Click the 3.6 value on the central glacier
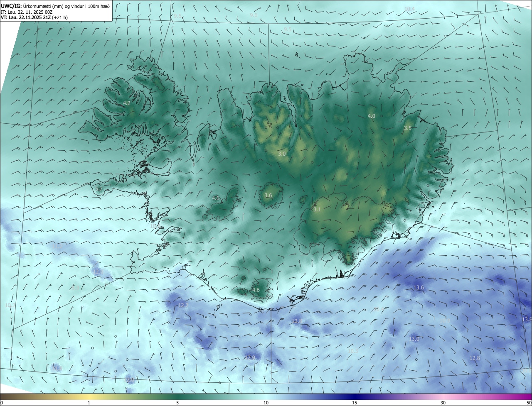The height and width of the screenshot is (406, 532). click(x=268, y=195)
